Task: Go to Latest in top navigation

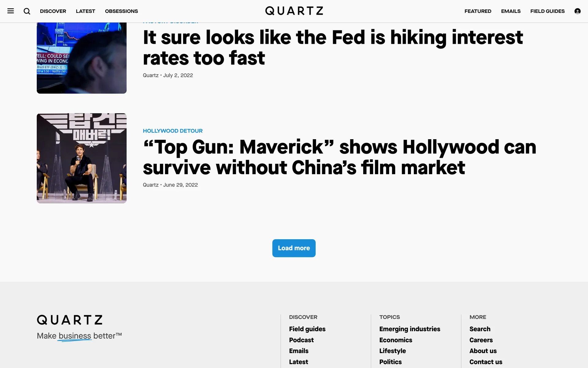Action: tap(85, 11)
